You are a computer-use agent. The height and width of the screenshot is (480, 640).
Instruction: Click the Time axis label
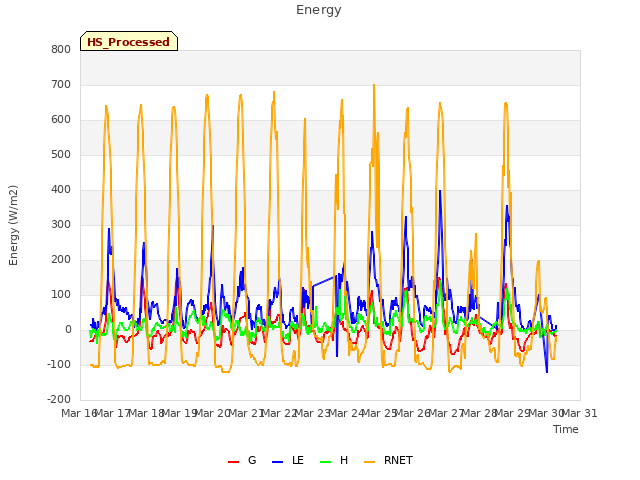566,429
